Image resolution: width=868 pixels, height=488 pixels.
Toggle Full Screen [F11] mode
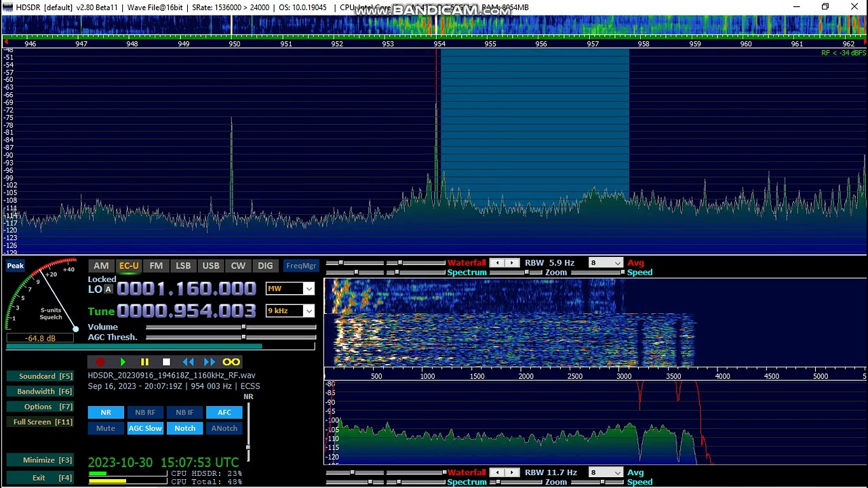(x=40, y=422)
